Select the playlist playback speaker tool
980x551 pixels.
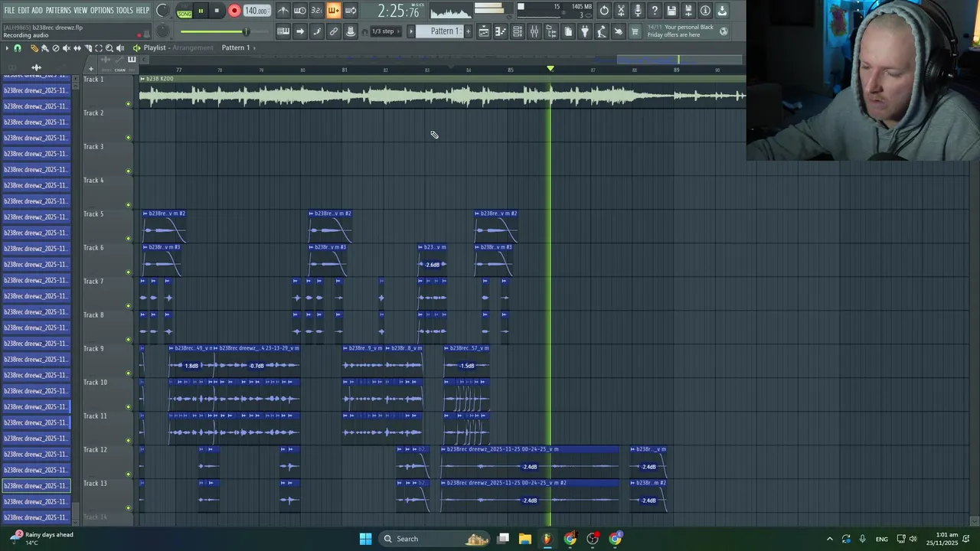120,48
